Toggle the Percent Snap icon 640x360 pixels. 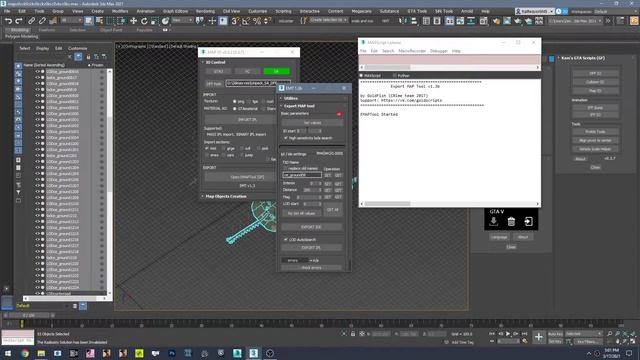pos(257,21)
